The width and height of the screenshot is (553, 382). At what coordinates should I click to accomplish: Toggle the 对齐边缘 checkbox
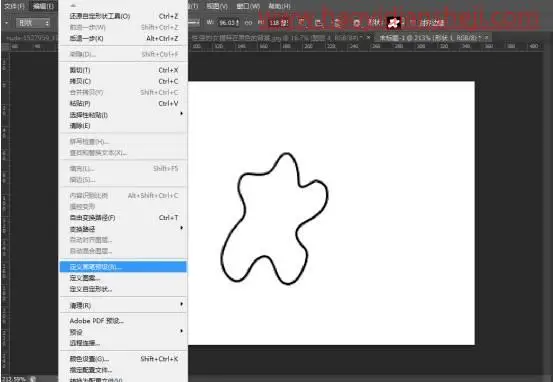(413, 23)
